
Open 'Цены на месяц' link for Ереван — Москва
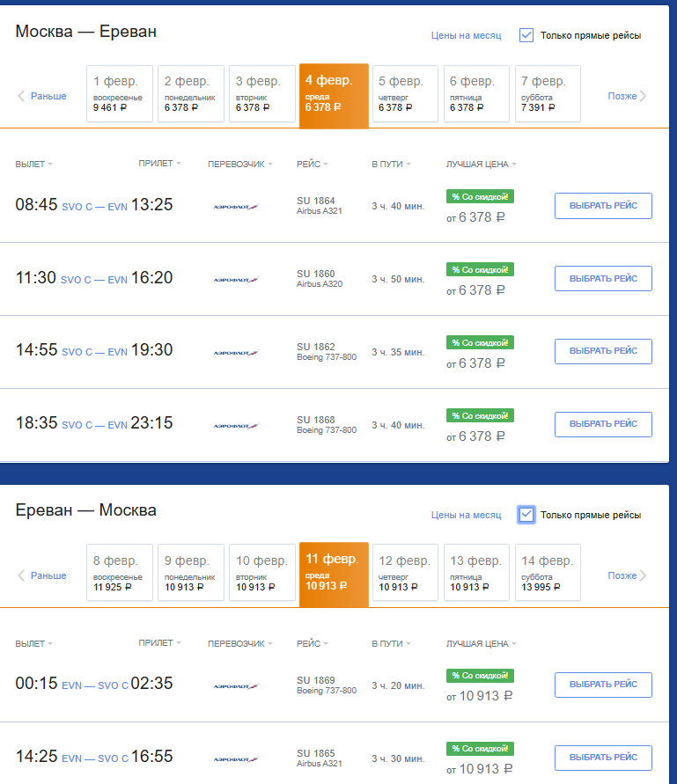(x=466, y=515)
